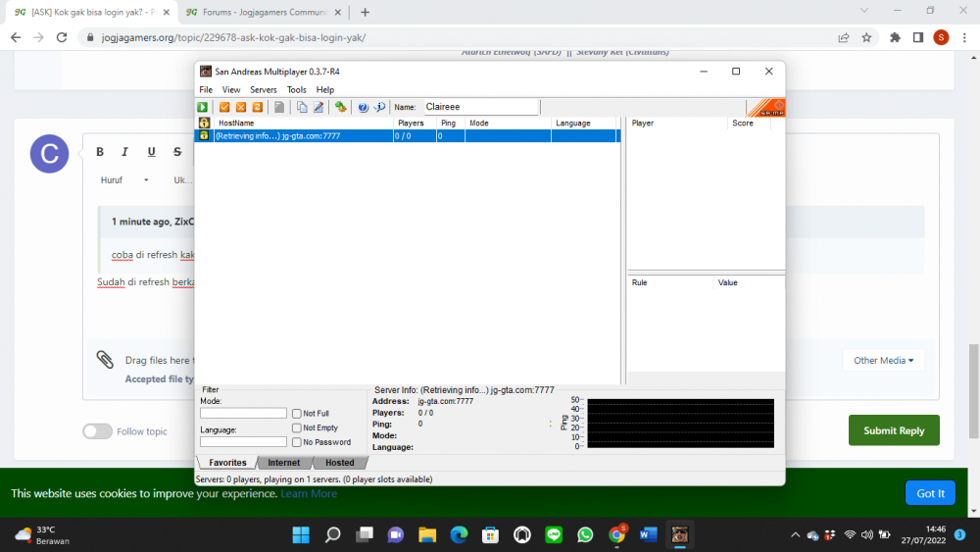Click the padlock column header icon

point(204,124)
